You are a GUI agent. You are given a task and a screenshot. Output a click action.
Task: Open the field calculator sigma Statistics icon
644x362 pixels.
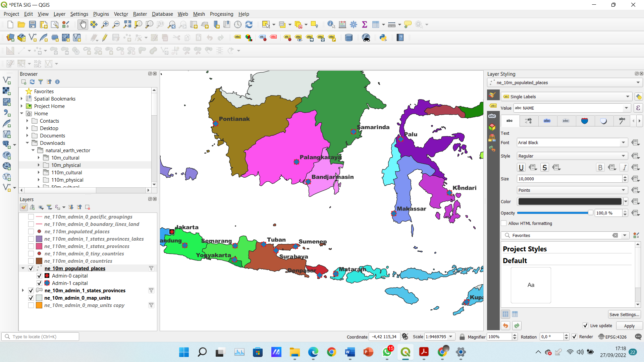[x=365, y=24]
